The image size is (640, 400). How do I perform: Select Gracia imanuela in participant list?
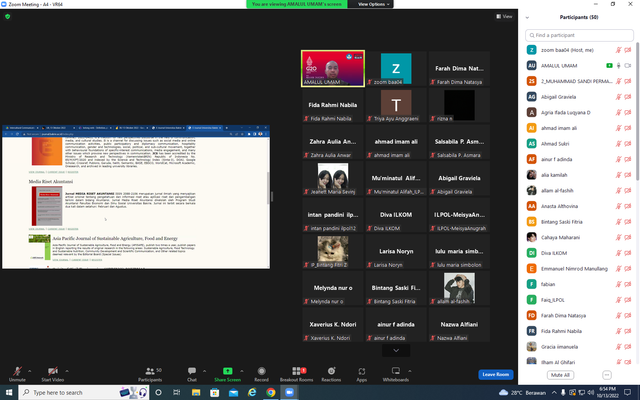coord(579,347)
